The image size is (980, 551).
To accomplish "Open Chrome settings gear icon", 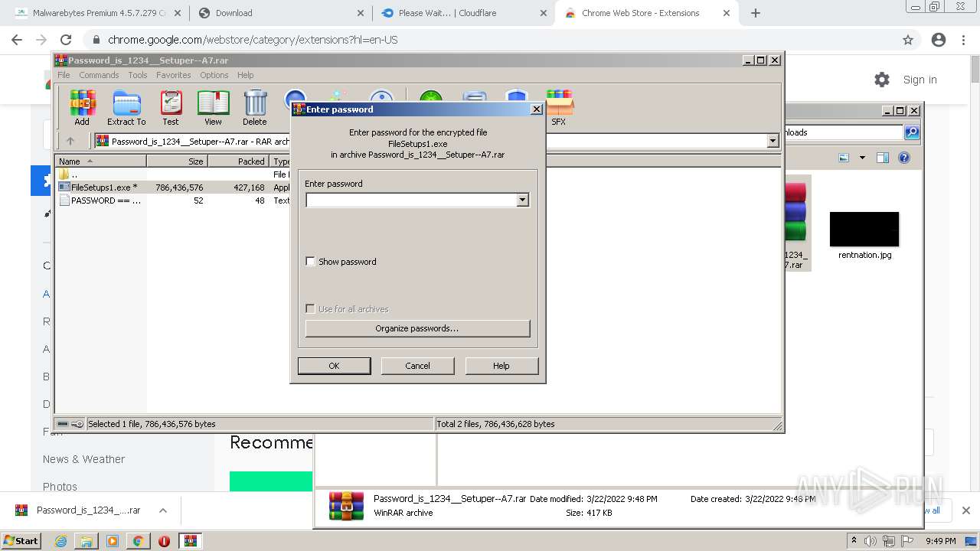I will point(882,80).
